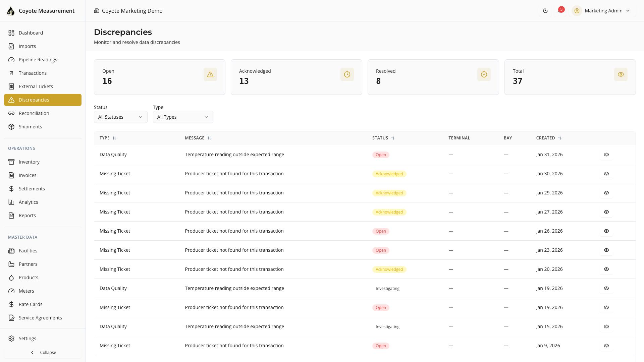
Task: Open the notifications bell with badge
Action: 560,11
